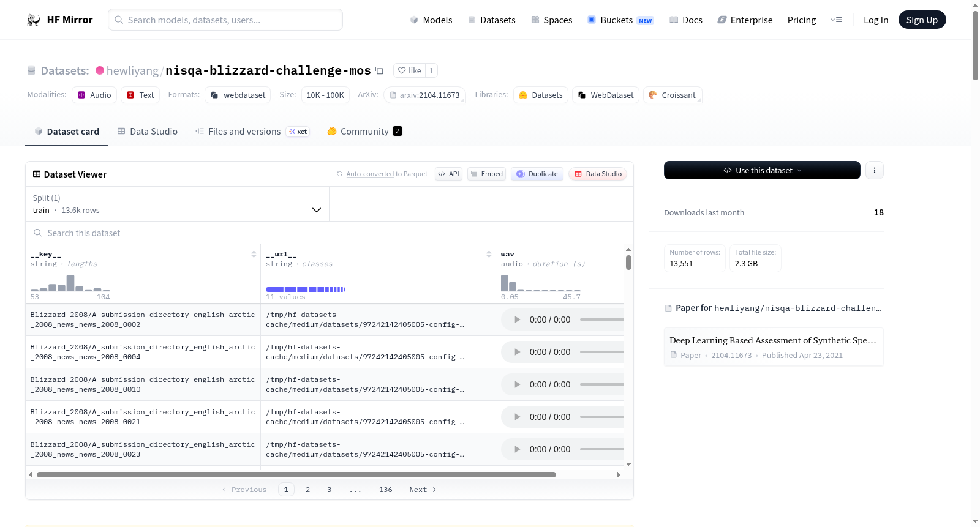Open Data Studio from the viewer header
This screenshot has width=980, height=527.
[598, 174]
